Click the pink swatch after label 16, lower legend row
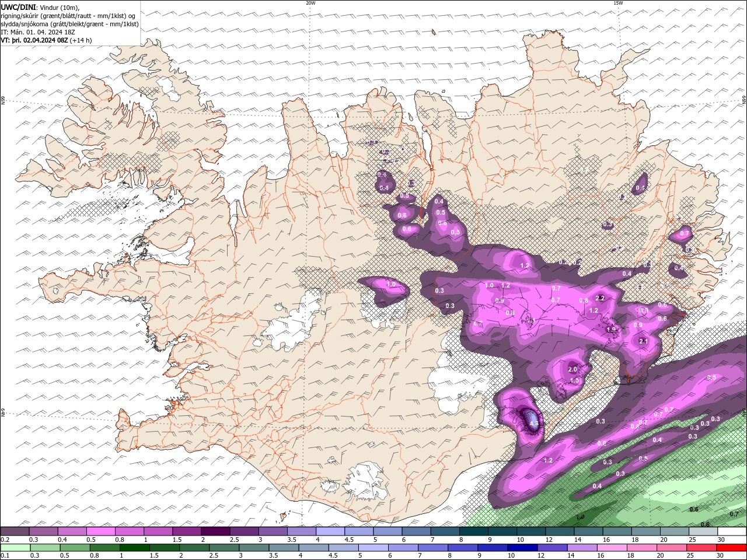 pos(612,548)
